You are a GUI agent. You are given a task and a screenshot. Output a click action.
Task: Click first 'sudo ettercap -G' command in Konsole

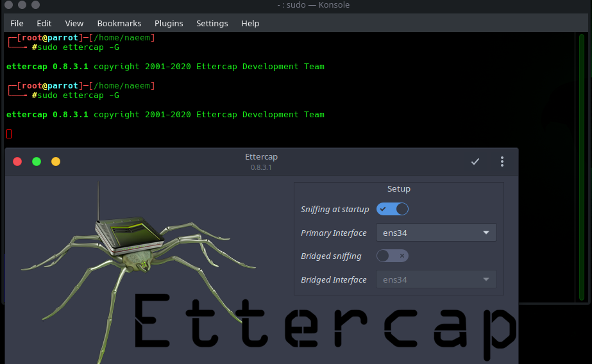pos(78,47)
